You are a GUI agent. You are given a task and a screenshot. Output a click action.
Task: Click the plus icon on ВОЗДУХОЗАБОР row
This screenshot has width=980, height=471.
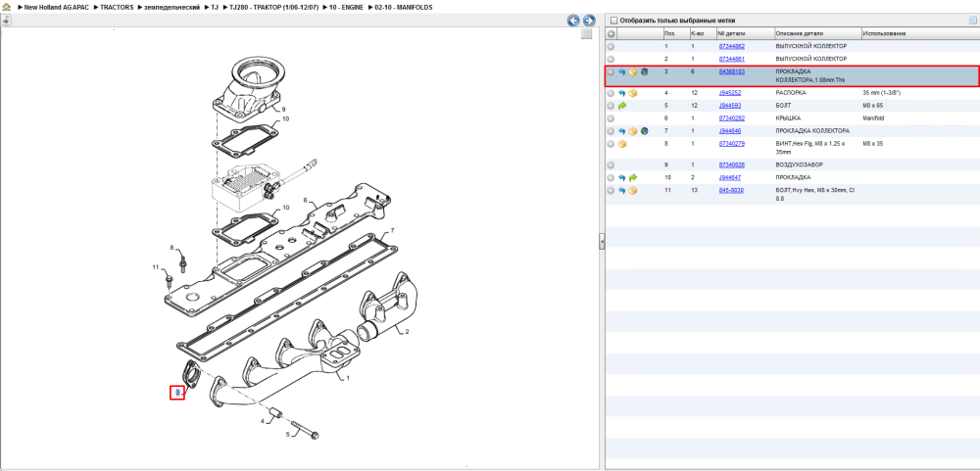tap(612, 165)
